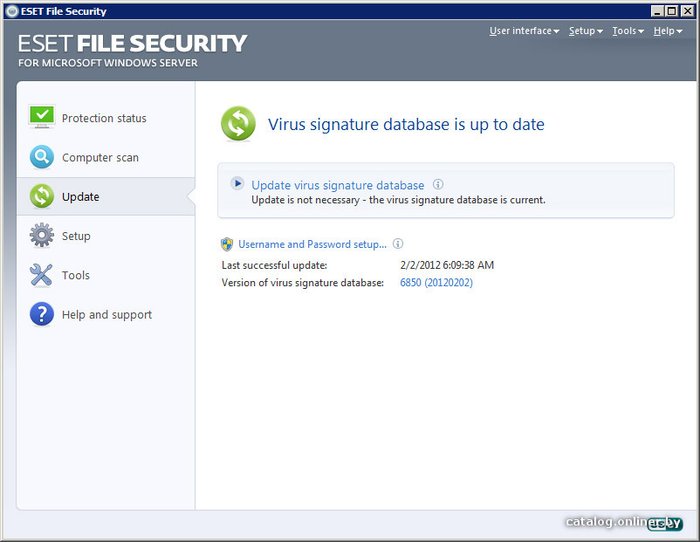The height and width of the screenshot is (542, 700).
Task: Click the Computer scan magnifier icon
Action: click(x=41, y=157)
